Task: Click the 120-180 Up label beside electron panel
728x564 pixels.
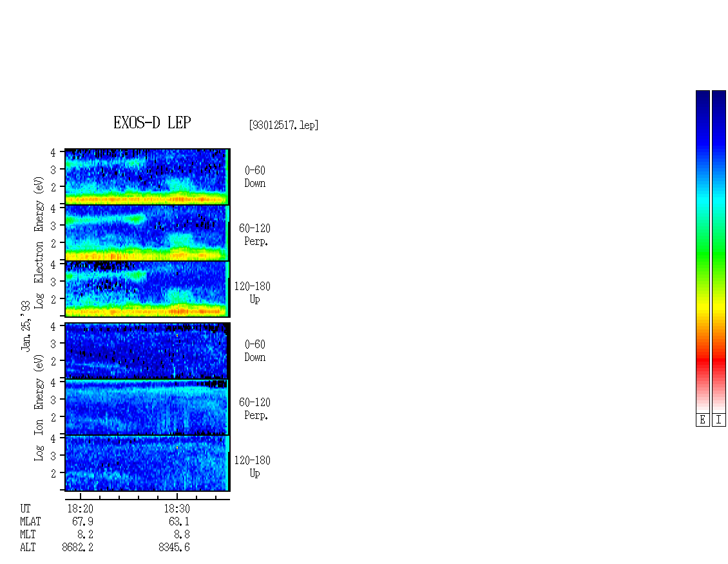Action: click(x=252, y=293)
